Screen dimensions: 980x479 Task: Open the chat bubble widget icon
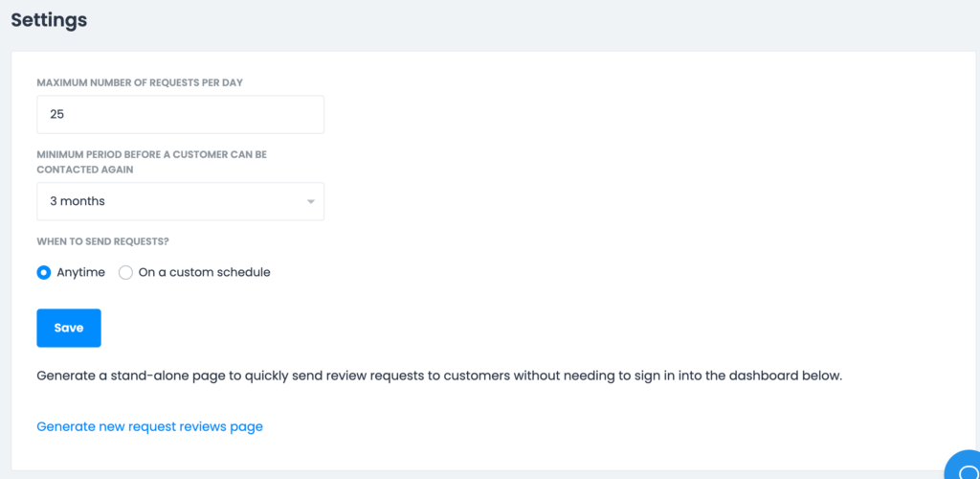[965, 466]
